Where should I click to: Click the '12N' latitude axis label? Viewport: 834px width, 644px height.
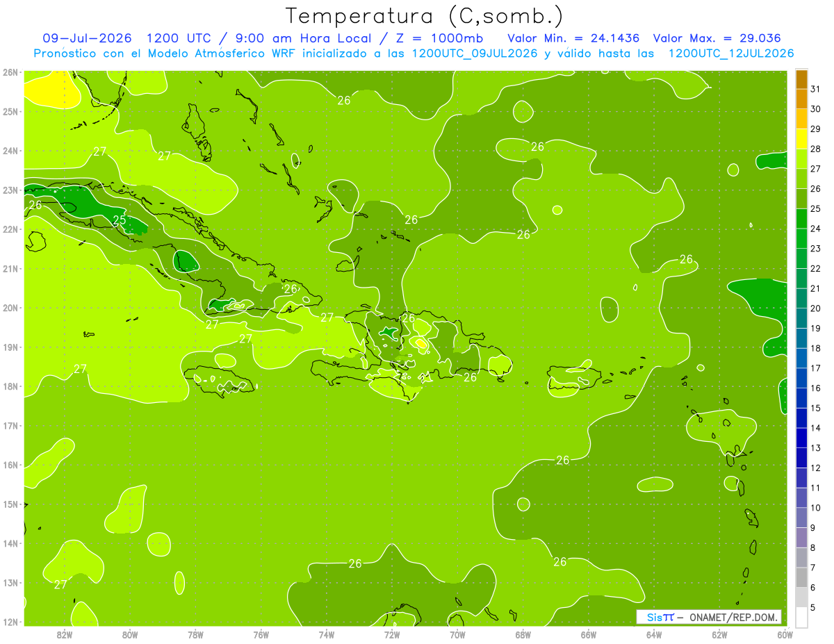[x=10, y=622]
